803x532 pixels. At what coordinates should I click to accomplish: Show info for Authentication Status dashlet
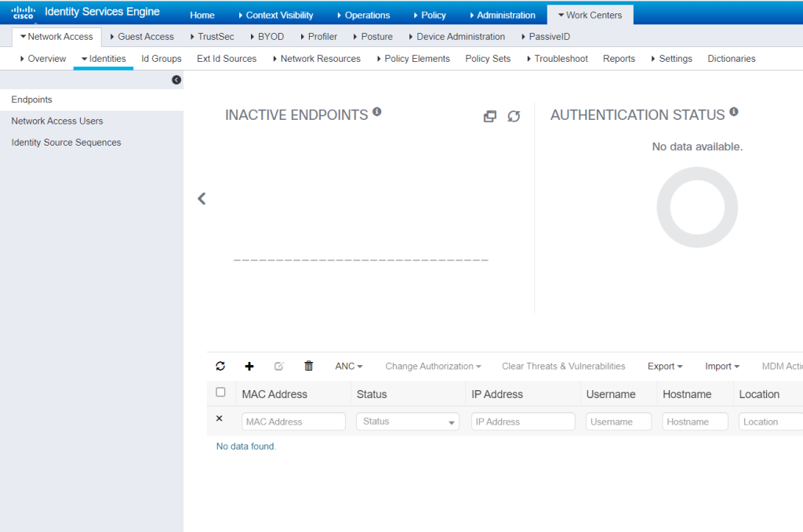point(734,111)
